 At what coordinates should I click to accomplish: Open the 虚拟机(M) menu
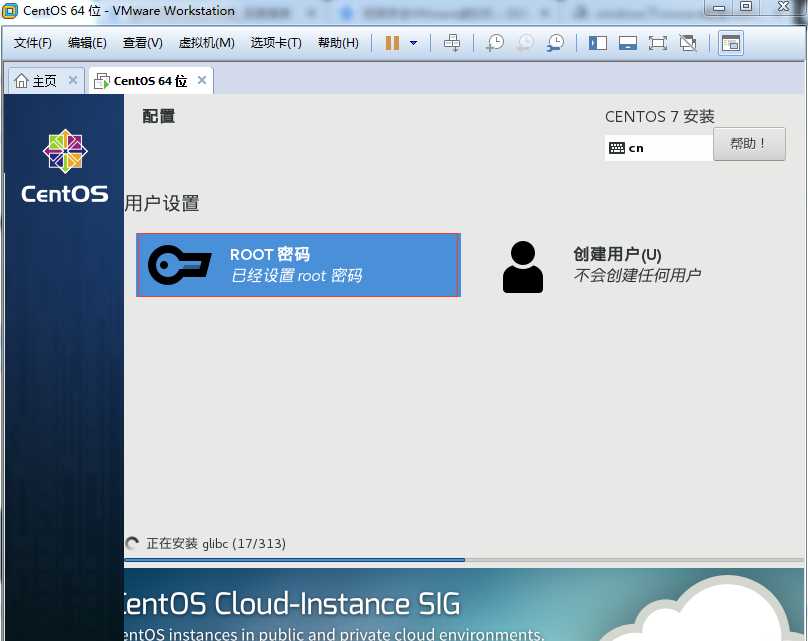(206, 43)
